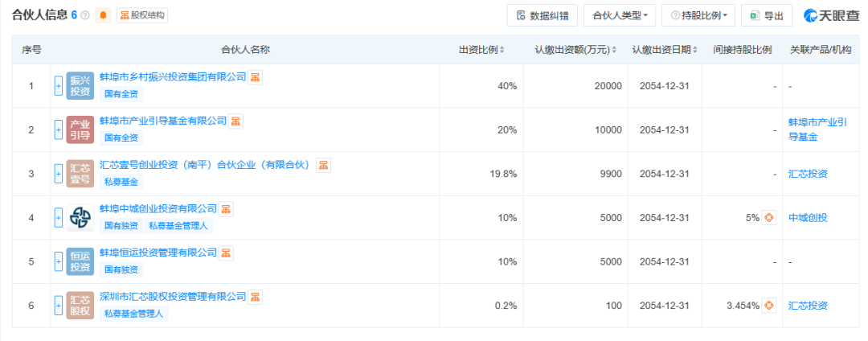Open the 中城创投 related institution link

(x=808, y=217)
